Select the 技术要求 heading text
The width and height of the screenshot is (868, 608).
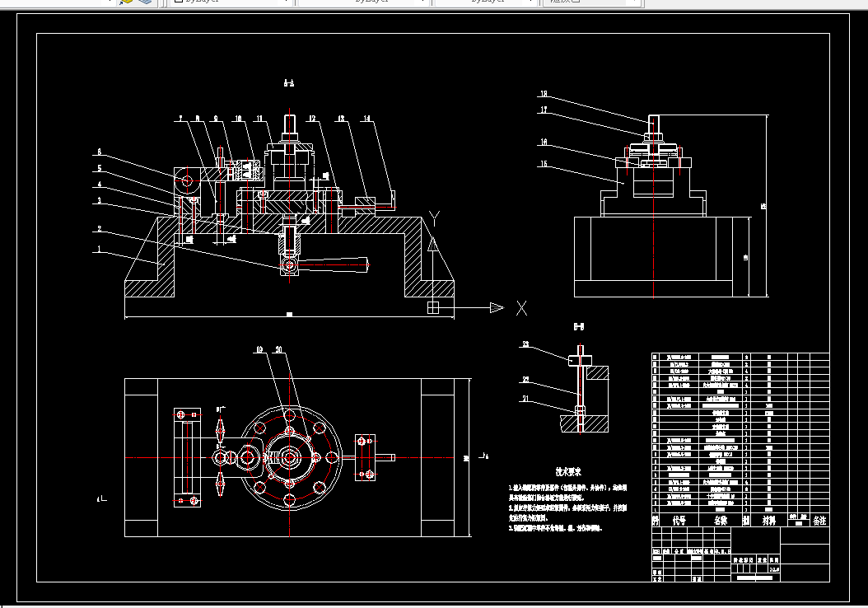point(568,472)
